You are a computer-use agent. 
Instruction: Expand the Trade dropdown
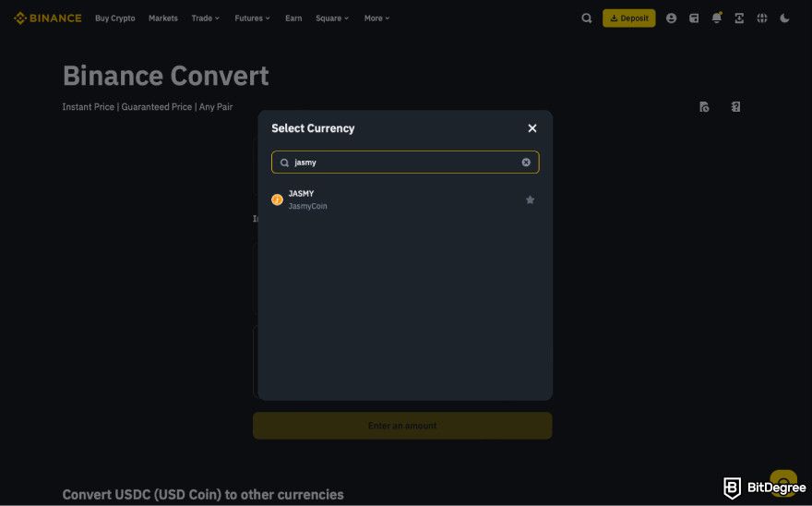(x=206, y=18)
